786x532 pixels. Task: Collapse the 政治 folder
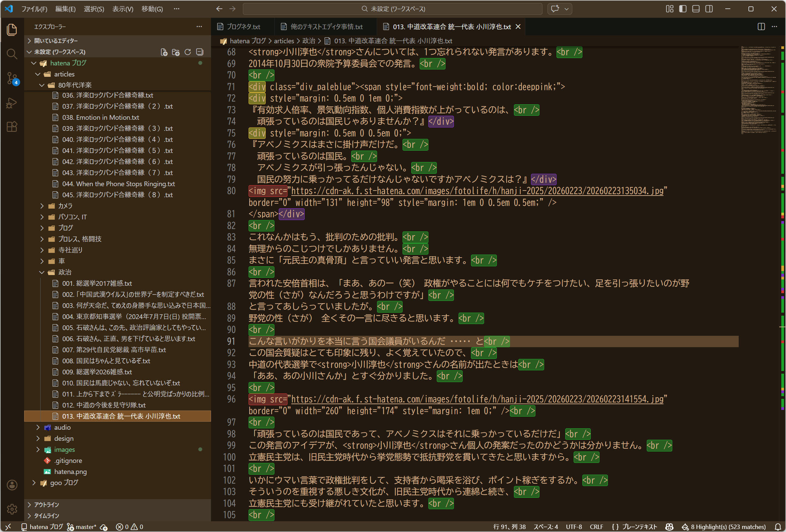(64, 272)
